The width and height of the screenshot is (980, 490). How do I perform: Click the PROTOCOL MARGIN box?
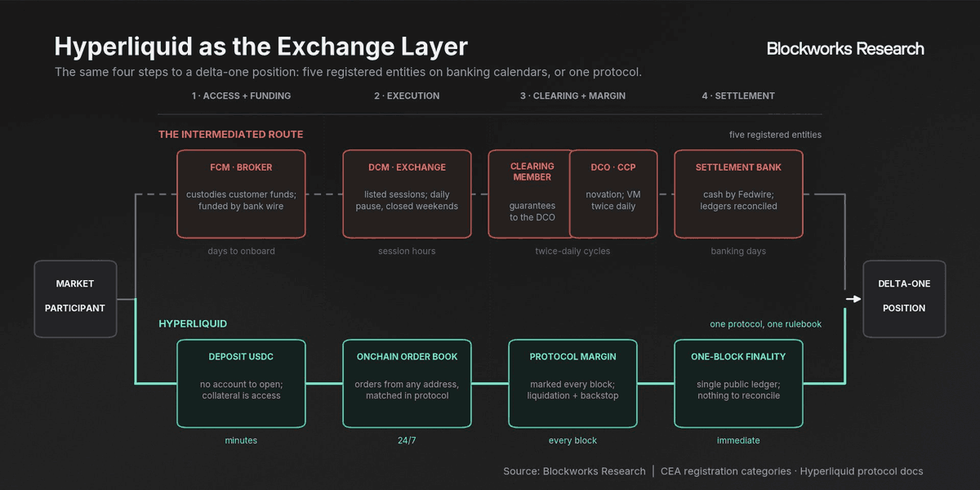pyautogui.click(x=572, y=383)
